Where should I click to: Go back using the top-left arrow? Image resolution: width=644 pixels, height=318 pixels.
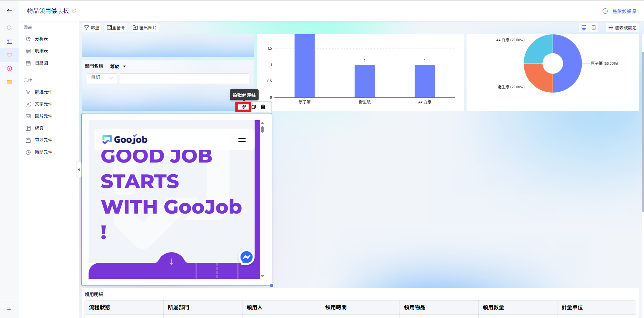coord(9,11)
